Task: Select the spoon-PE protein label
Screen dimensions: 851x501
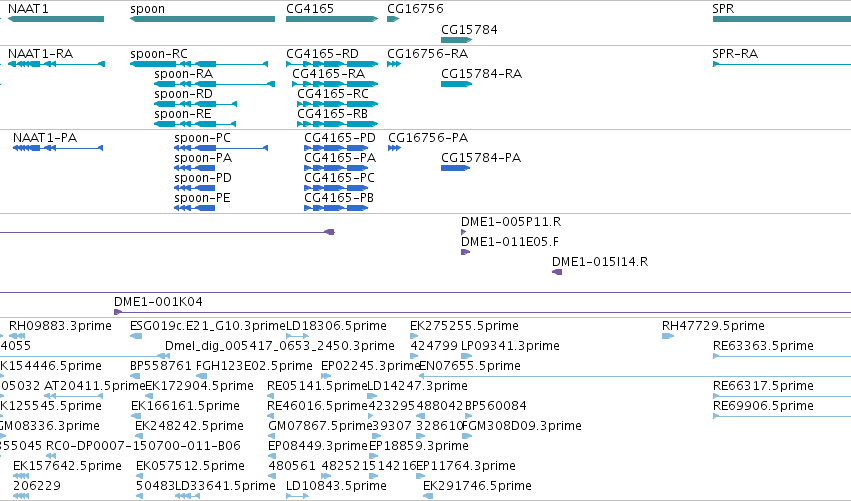Action: click(x=202, y=198)
